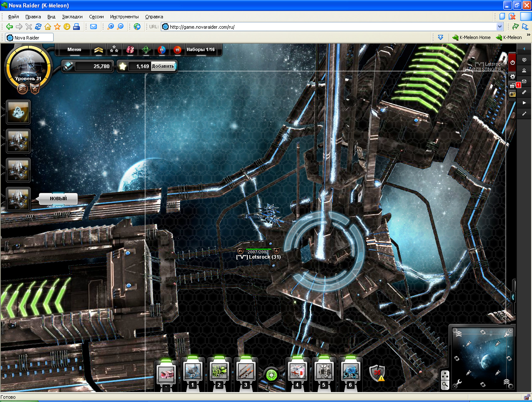Open the Правка menu
The width and height of the screenshot is (532, 402).
tap(33, 17)
